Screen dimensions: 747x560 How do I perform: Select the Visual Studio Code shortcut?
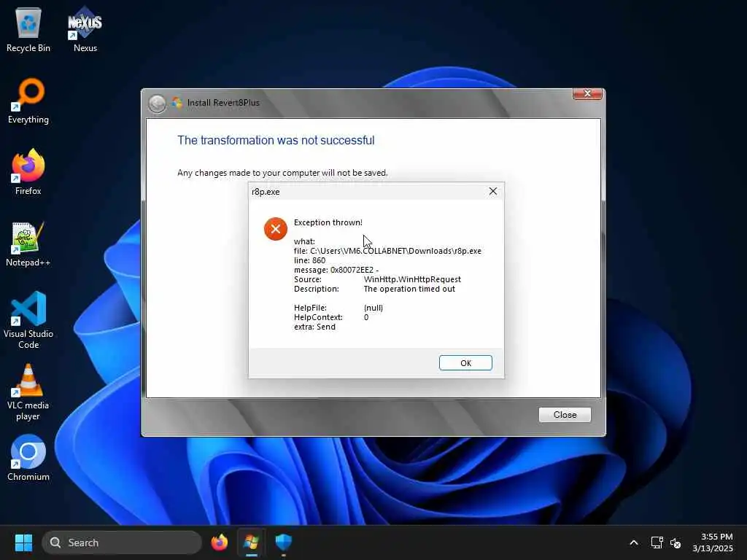tap(28, 320)
